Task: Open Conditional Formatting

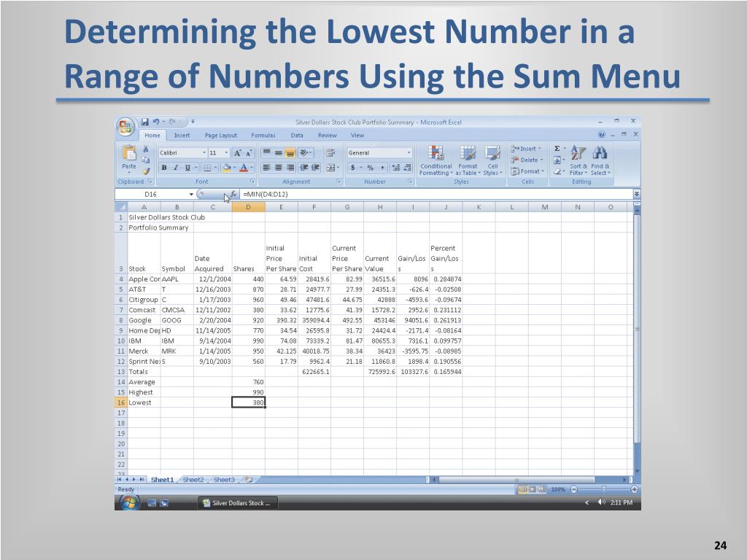Action: (x=436, y=160)
